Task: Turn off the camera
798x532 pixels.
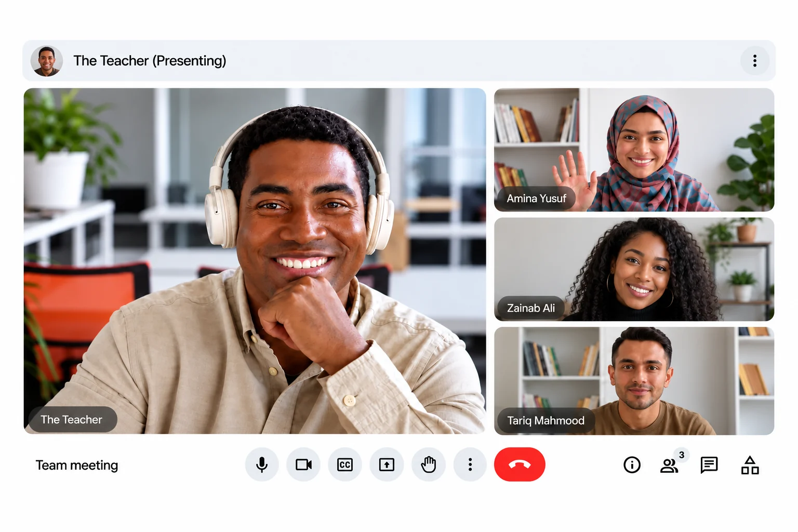Action: point(303,464)
